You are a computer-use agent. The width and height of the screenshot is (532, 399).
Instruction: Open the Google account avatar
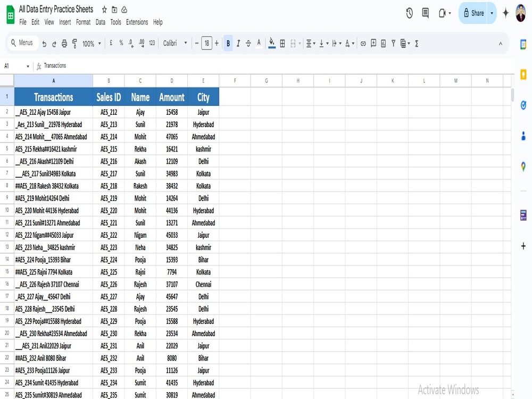point(520,13)
